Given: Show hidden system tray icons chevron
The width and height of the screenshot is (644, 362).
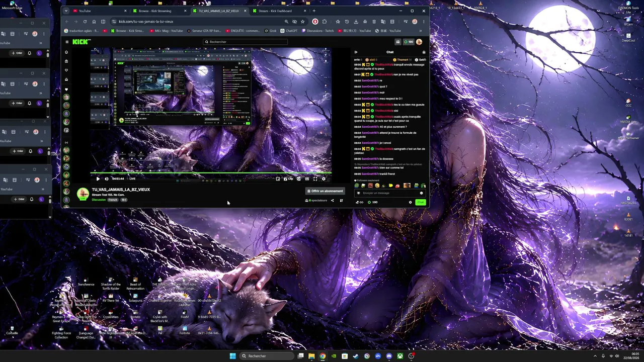Looking at the screenshot, I should [x=595, y=356].
